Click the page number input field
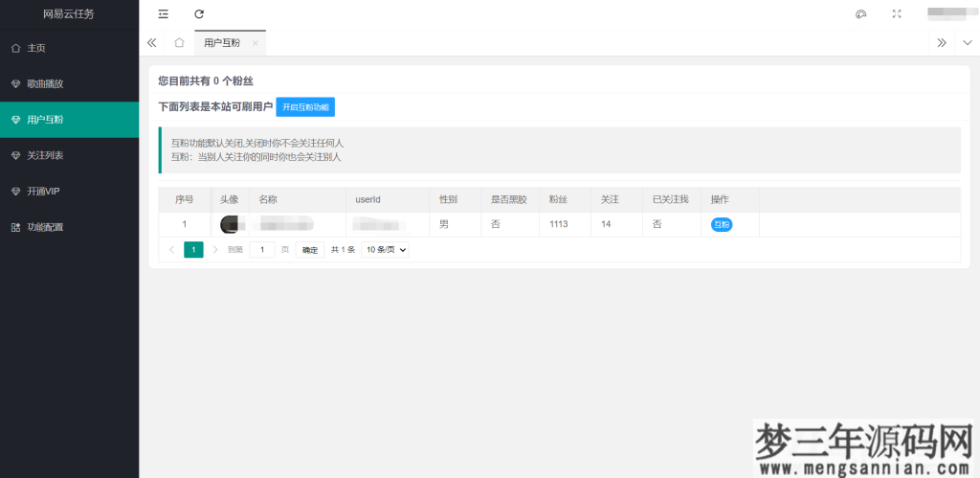Screen dimensions: 980x478 [x=261, y=249]
